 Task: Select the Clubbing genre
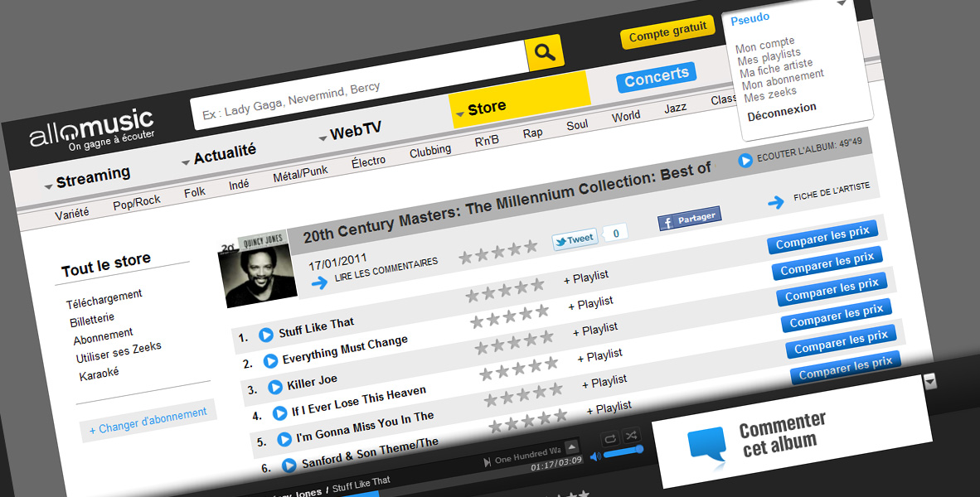[430, 151]
